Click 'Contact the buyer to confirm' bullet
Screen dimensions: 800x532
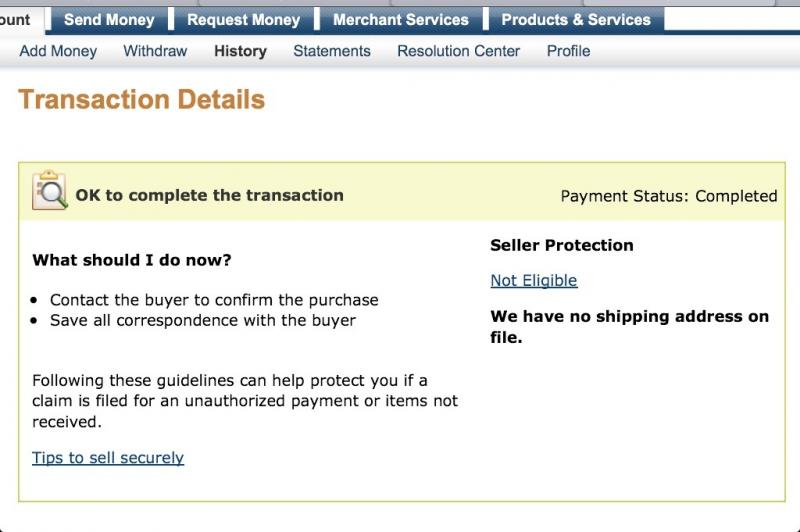coord(214,300)
